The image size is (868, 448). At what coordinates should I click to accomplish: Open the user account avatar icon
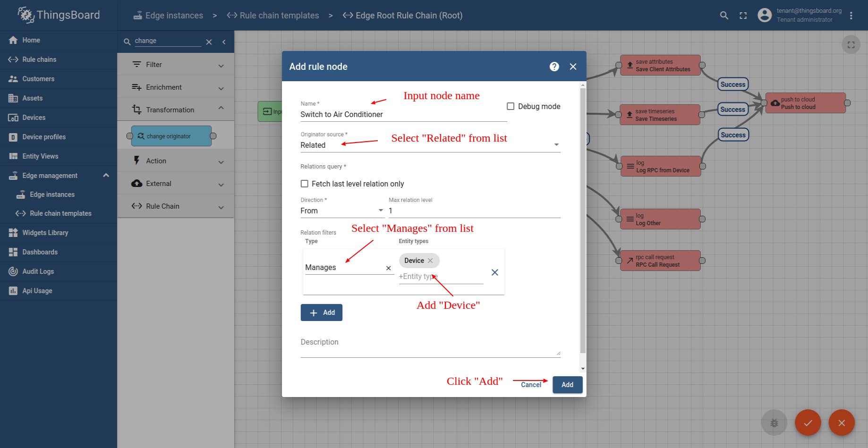[x=765, y=15]
